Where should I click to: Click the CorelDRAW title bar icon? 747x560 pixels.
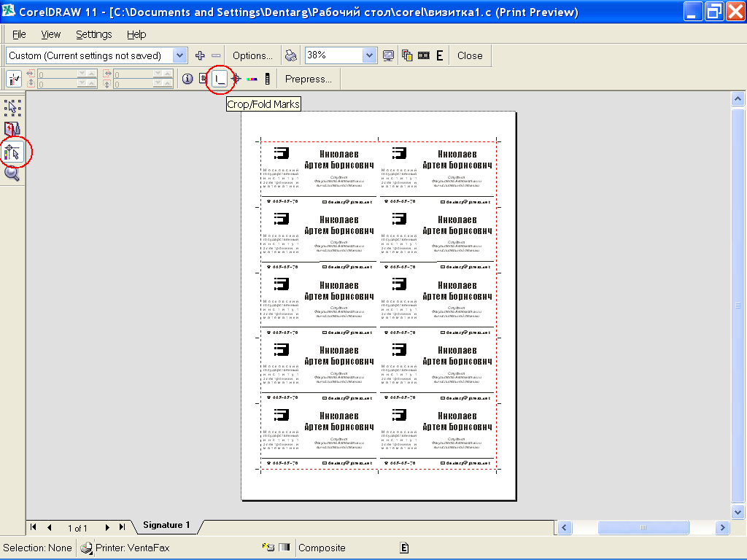[9, 10]
